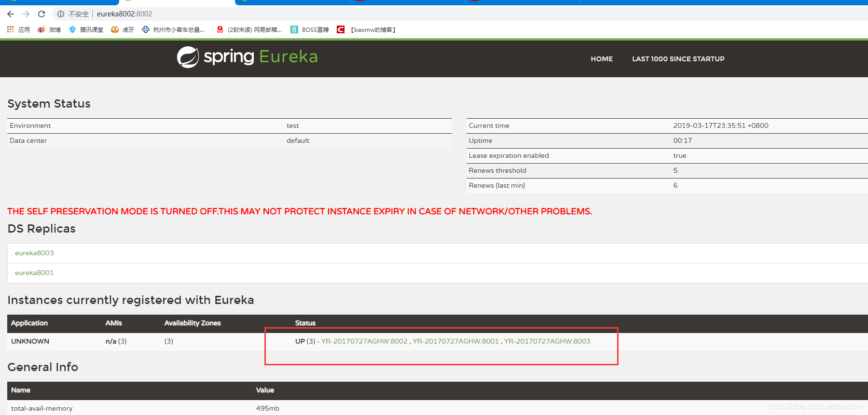Open the site security info icon
The height and width of the screenshot is (415, 868).
61,14
